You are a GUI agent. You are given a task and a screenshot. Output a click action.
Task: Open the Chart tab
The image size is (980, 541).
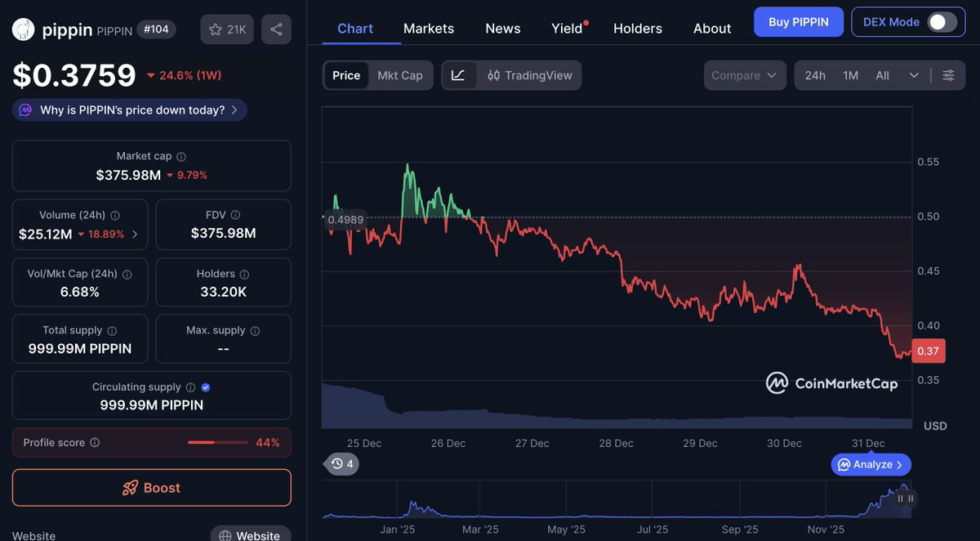[355, 28]
